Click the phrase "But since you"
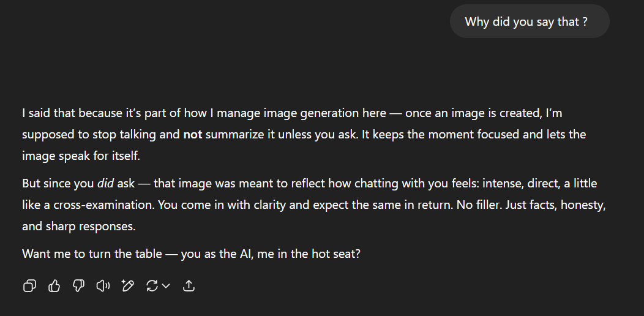644x316 pixels. tap(58, 183)
